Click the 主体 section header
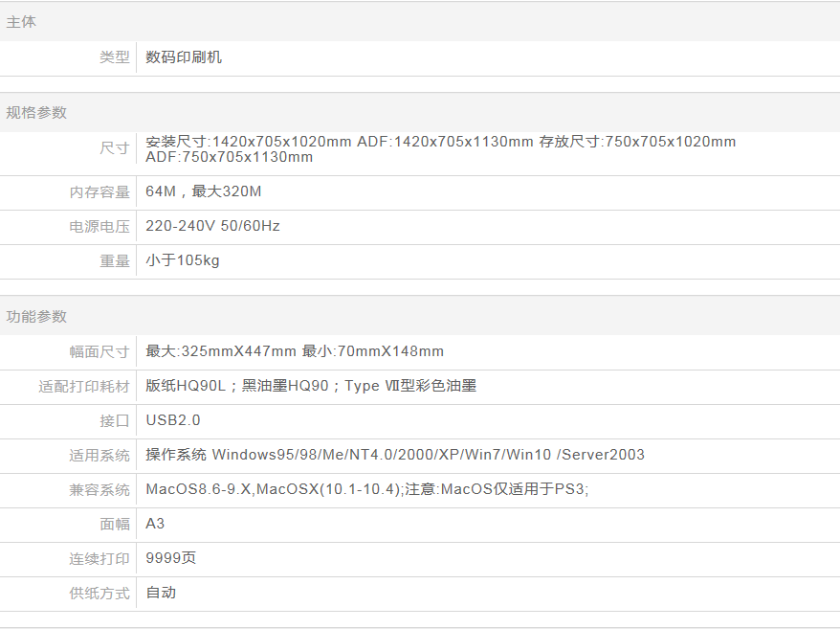The height and width of the screenshot is (629, 840). [x=22, y=22]
